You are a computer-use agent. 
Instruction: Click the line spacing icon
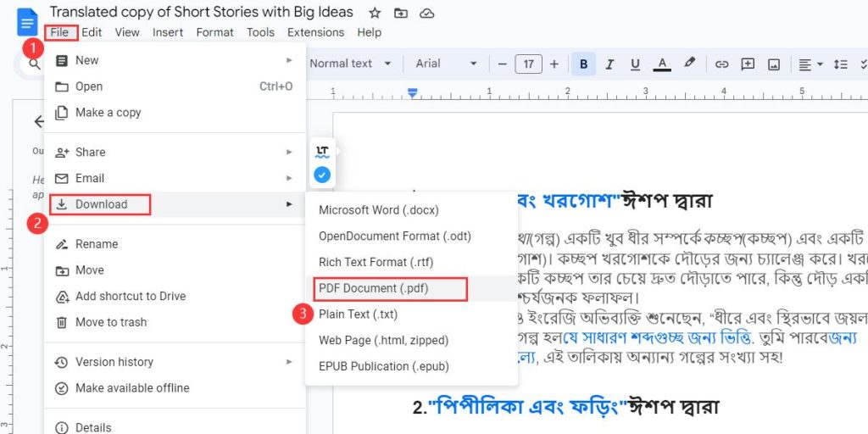point(840,64)
